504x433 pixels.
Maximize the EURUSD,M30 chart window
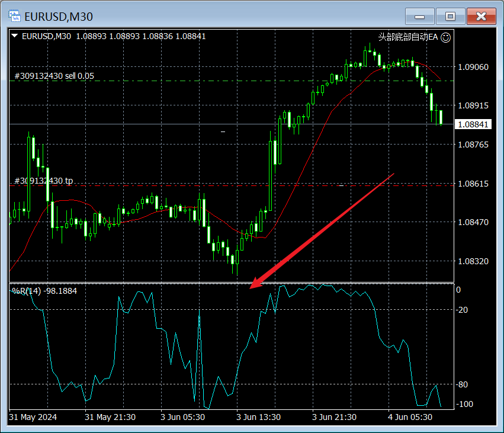pos(451,17)
